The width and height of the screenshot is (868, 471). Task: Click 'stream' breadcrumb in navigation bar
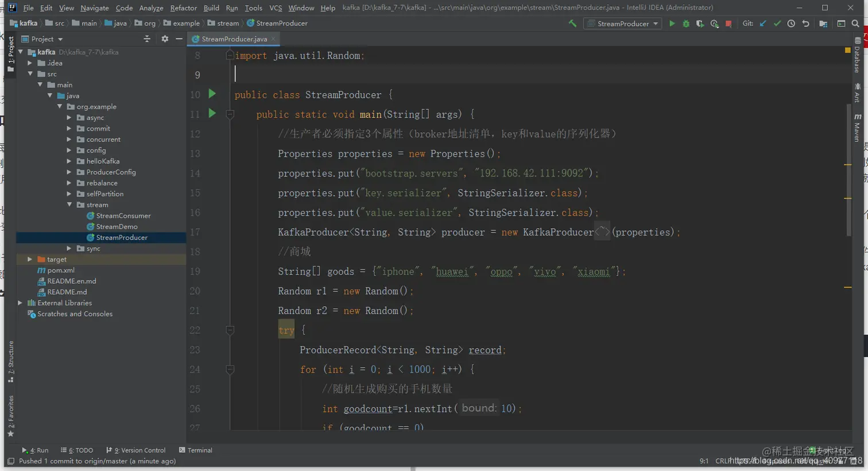pos(223,24)
